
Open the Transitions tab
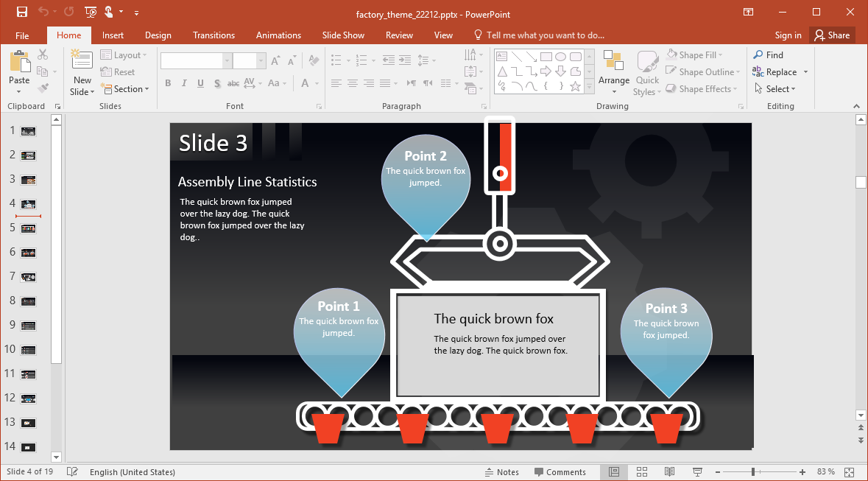click(x=214, y=35)
